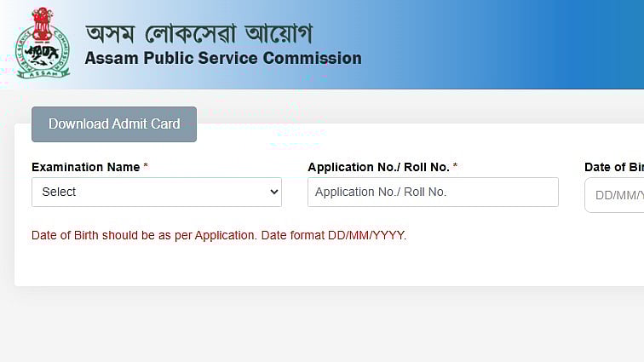Viewport: 644px width, 362px height.
Task: Click the red asterisk beside Examination Name
Action: (x=146, y=165)
